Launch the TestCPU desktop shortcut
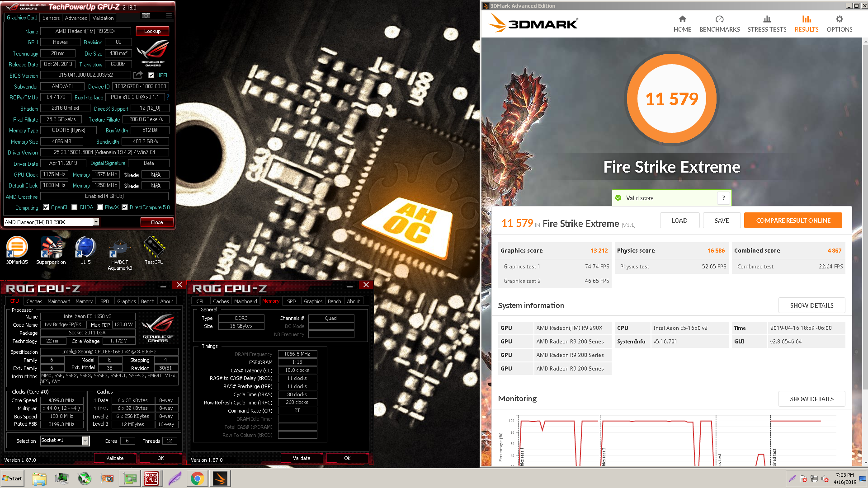Screen dimensions: 868x488 click(x=154, y=250)
